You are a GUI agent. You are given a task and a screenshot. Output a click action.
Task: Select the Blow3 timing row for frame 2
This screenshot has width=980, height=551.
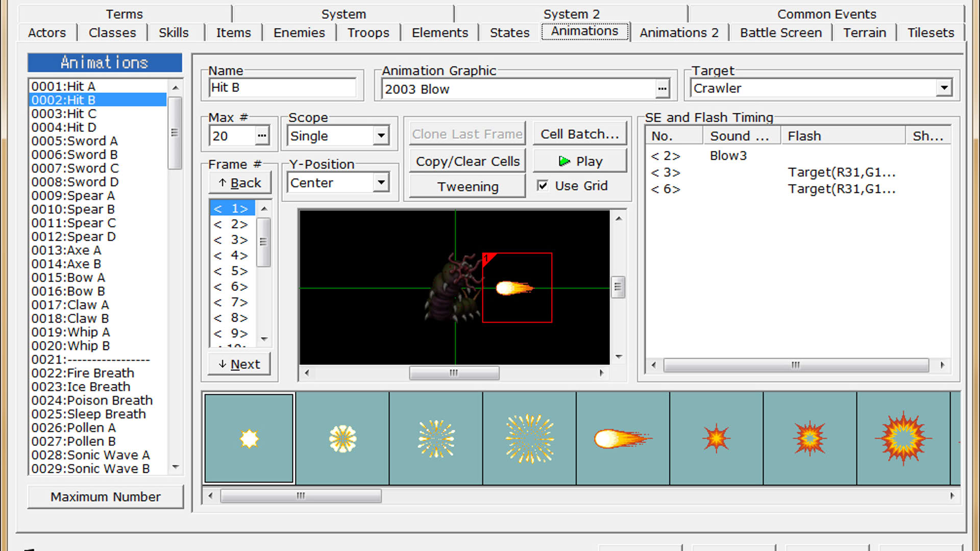(798, 156)
